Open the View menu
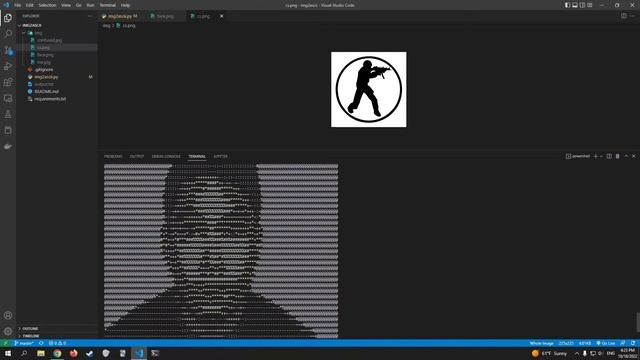The height and width of the screenshot is (360, 640). (66, 5)
